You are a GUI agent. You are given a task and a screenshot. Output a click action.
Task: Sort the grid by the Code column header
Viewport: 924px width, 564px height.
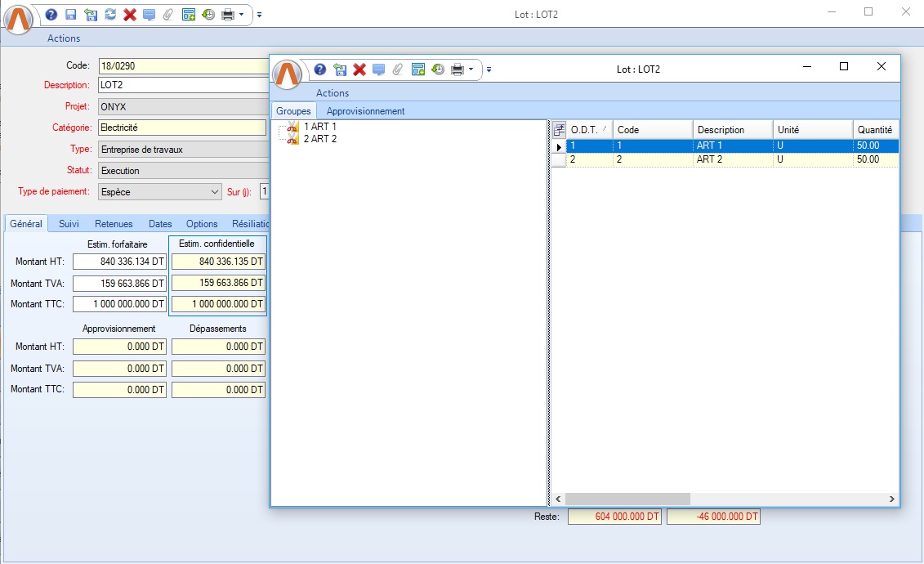(x=652, y=130)
